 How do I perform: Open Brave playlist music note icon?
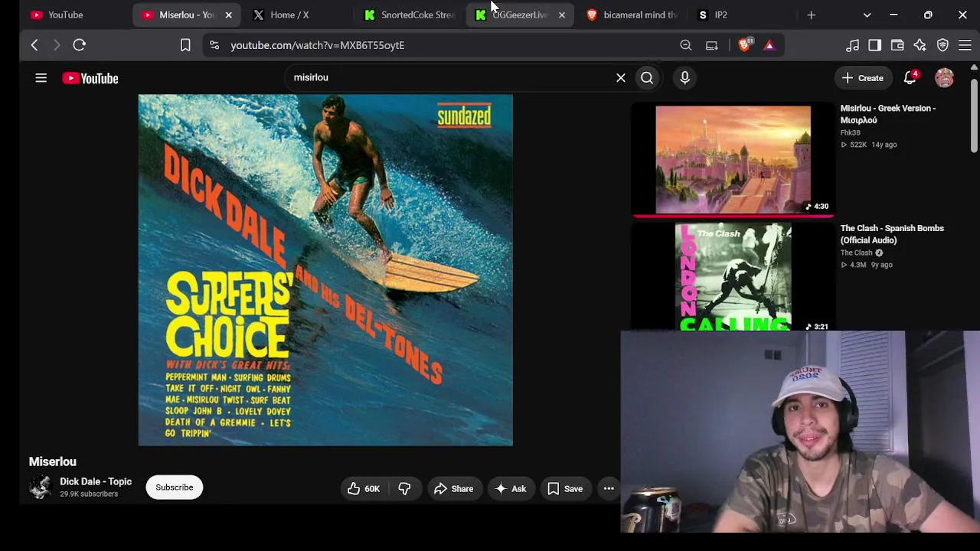pyautogui.click(x=852, y=45)
